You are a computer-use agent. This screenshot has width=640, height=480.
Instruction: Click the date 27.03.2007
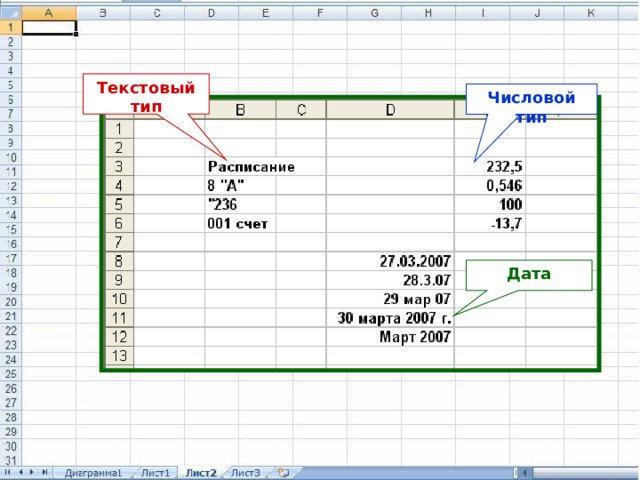click(415, 261)
